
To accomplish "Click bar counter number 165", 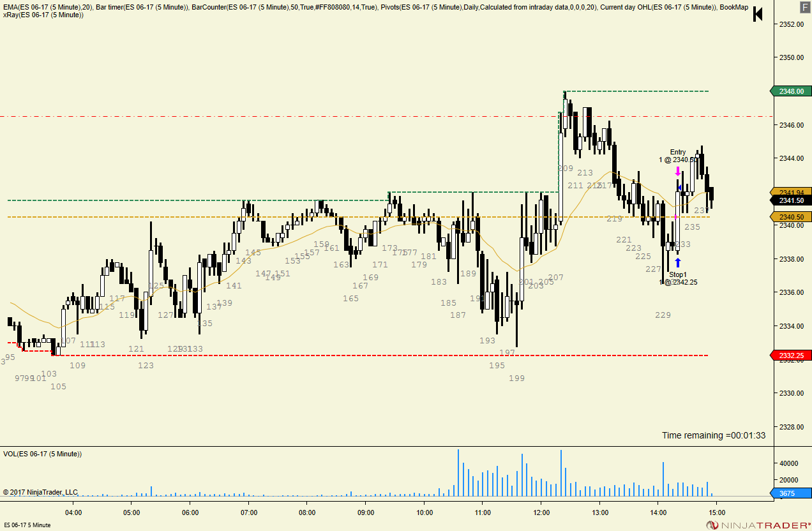I will pyautogui.click(x=350, y=299).
